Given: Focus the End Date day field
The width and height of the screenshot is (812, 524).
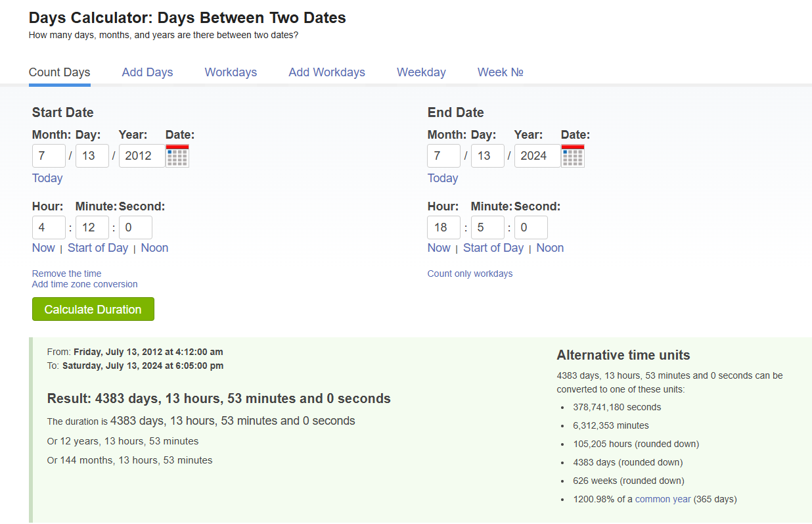Looking at the screenshot, I should pyautogui.click(x=487, y=156).
